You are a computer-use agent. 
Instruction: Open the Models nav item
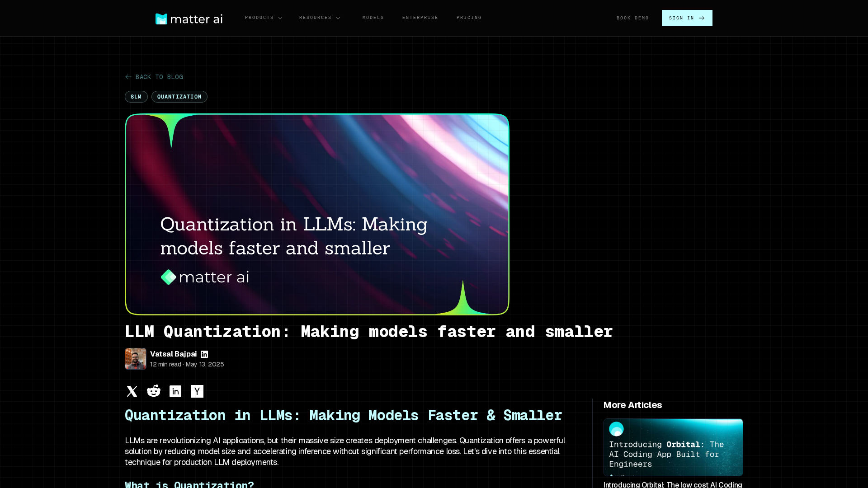[373, 18]
